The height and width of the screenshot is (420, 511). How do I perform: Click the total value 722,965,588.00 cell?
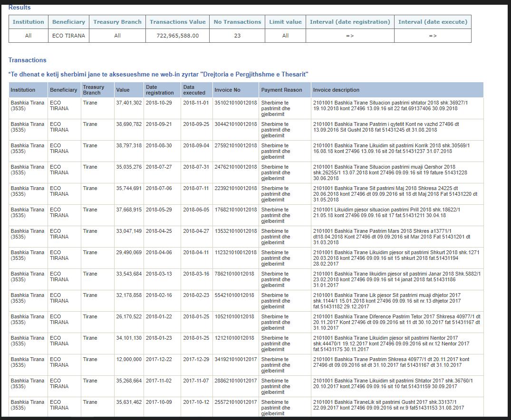point(177,36)
